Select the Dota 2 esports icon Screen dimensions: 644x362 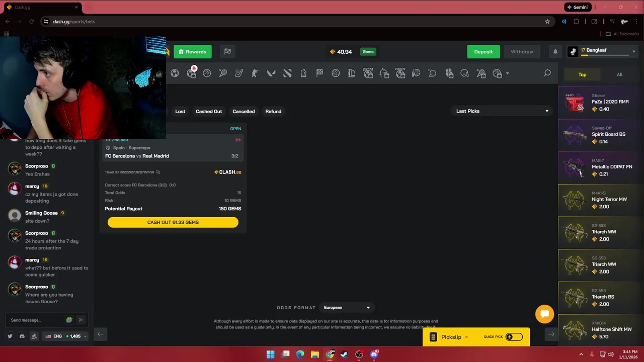[x=287, y=73]
